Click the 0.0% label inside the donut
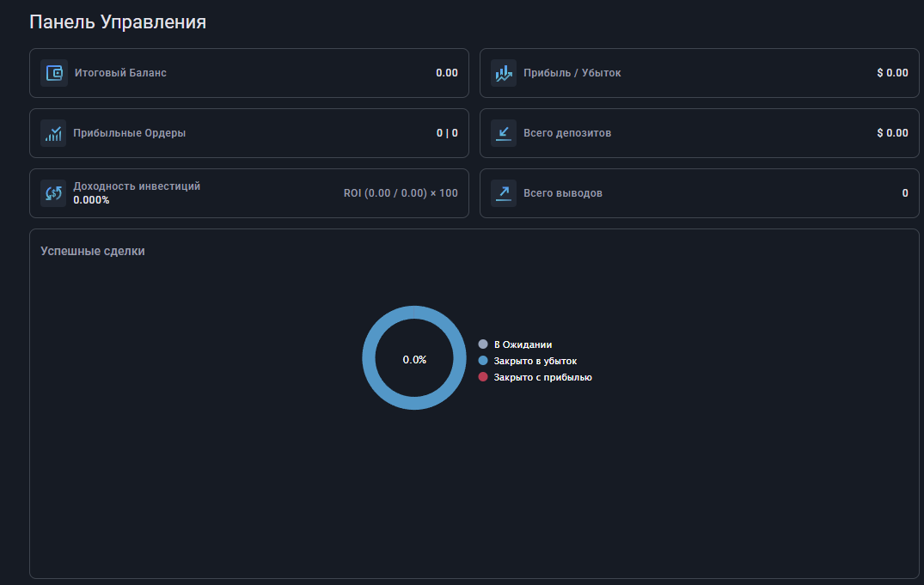 (414, 360)
